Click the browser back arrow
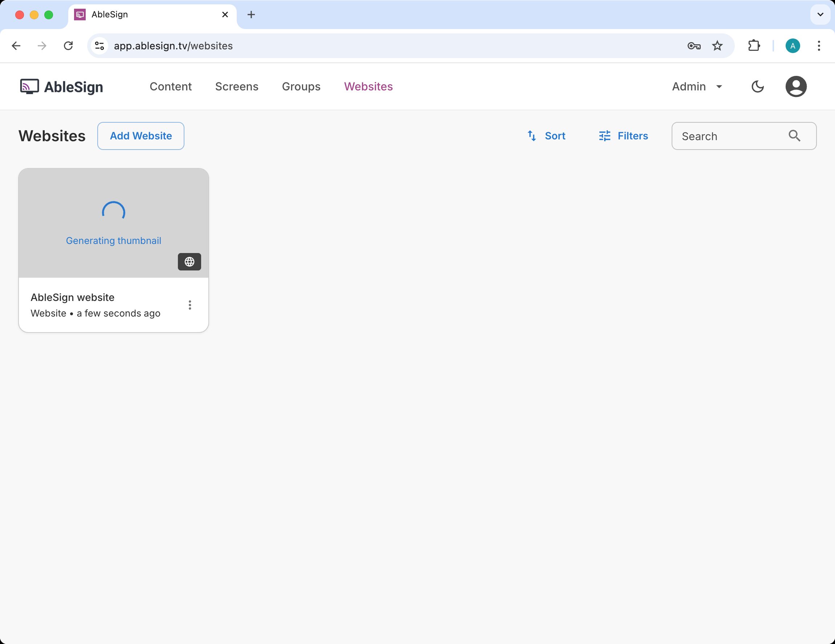The width and height of the screenshot is (835, 644). (x=16, y=46)
